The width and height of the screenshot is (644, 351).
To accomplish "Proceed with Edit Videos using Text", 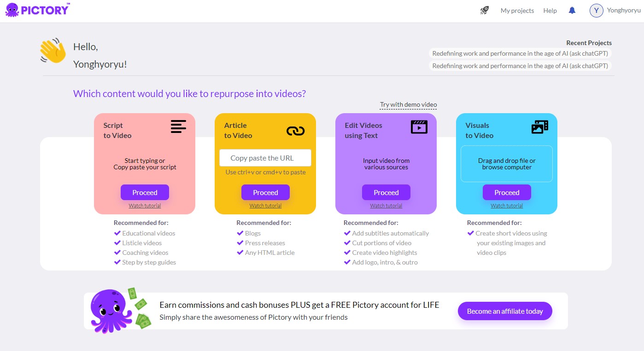I will click(386, 192).
